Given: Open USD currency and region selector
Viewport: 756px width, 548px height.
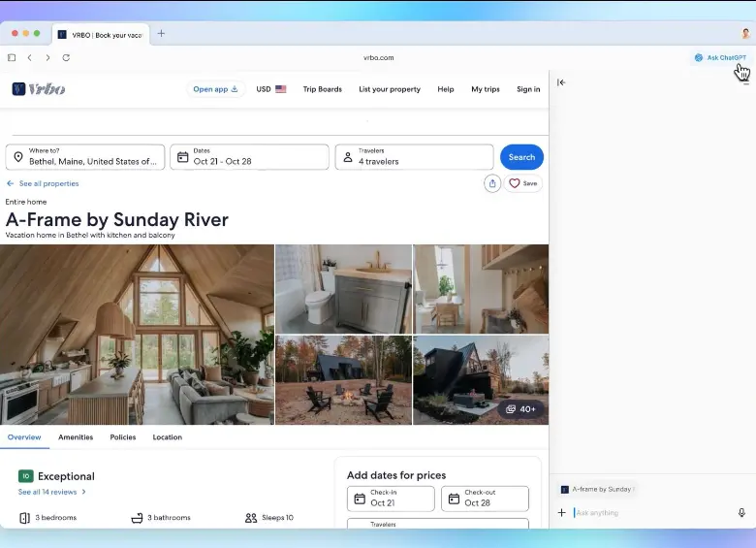Looking at the screenshot, I should coord(270,89).
